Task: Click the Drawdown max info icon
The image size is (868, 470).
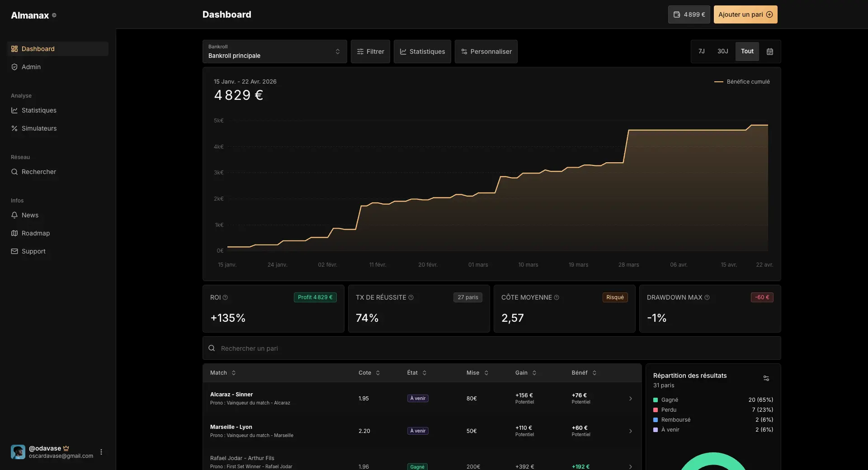Action: click(707, 297)
